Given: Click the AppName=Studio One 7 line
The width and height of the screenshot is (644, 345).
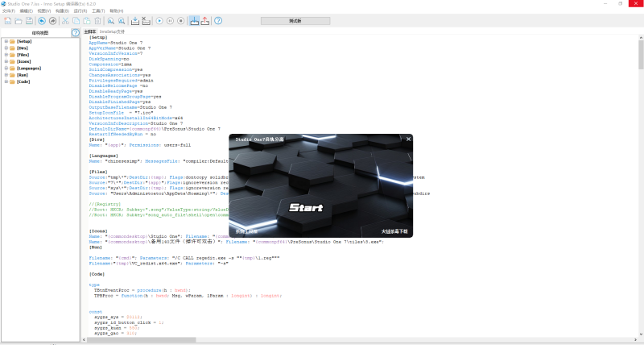Looking at the screenshot, I should (x=116, y=43).
